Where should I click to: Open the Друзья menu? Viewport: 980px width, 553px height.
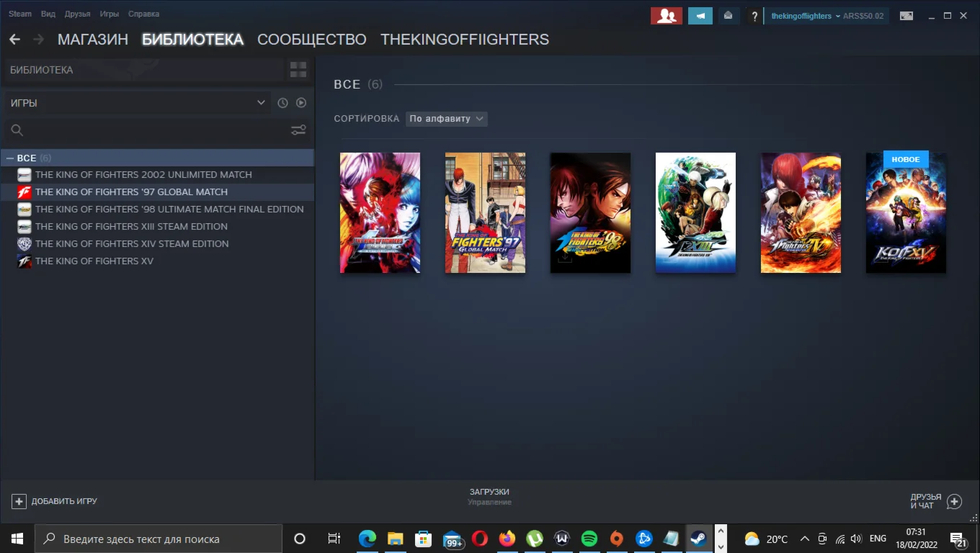click(x=77, y=14)
